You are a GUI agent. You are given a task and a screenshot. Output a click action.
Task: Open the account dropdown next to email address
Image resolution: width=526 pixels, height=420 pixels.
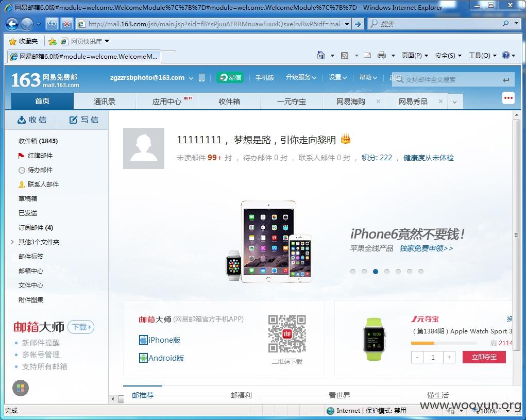[191, 78]
